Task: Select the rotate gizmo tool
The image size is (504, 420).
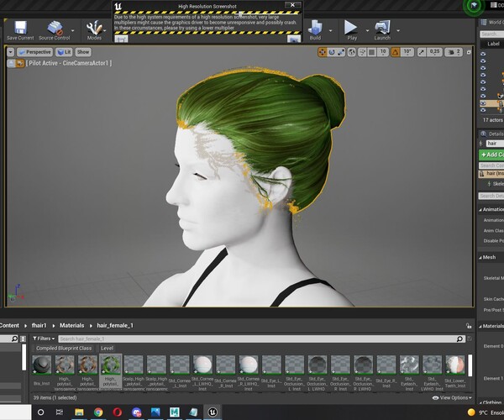Action: pos(332,52)
